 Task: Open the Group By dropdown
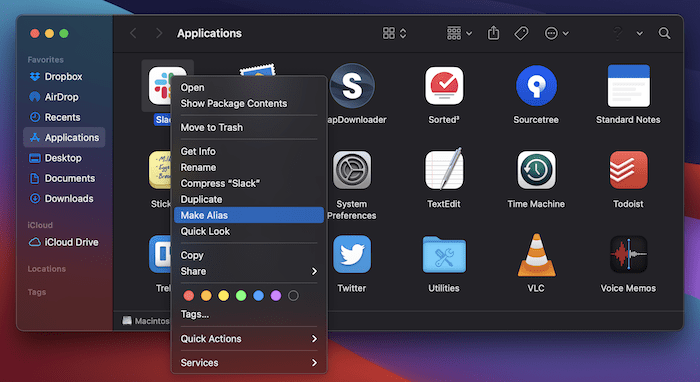pyautogui.click(x=459, y=33)
